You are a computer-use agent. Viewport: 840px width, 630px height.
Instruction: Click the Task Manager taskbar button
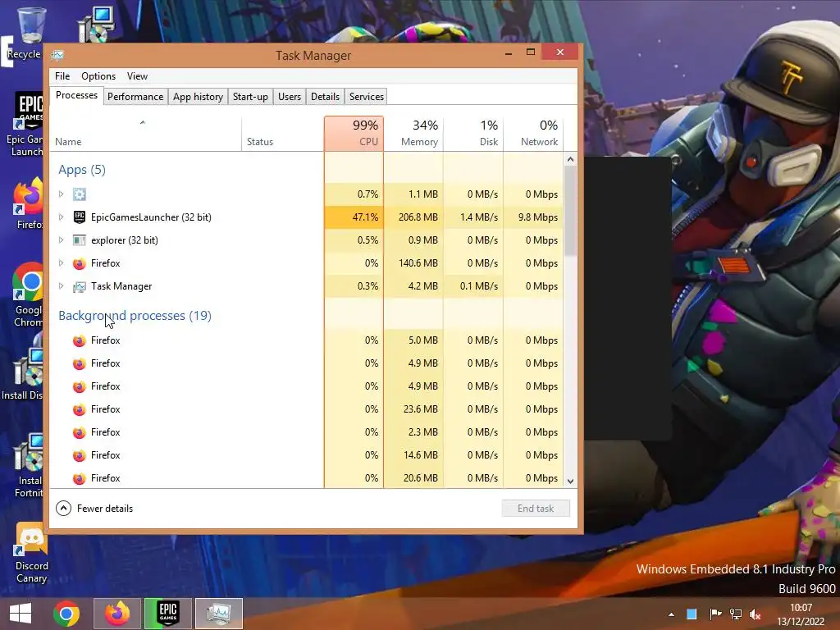[x=218, y=614]
